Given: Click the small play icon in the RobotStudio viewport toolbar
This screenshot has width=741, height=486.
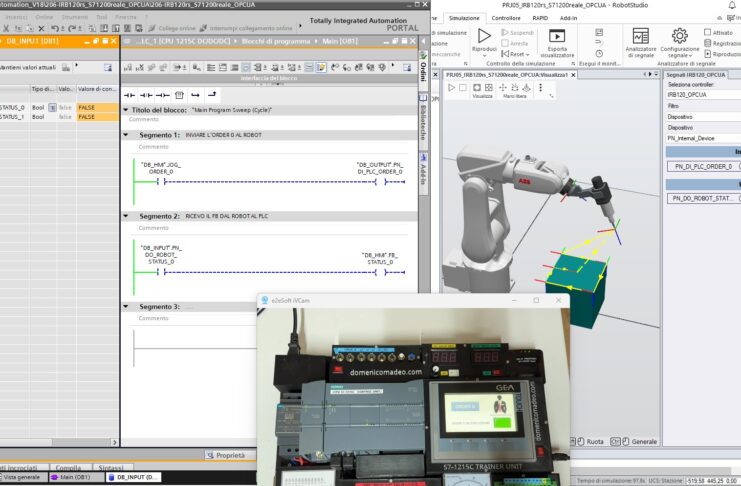Looking at the screenshot, I should 451,87.
